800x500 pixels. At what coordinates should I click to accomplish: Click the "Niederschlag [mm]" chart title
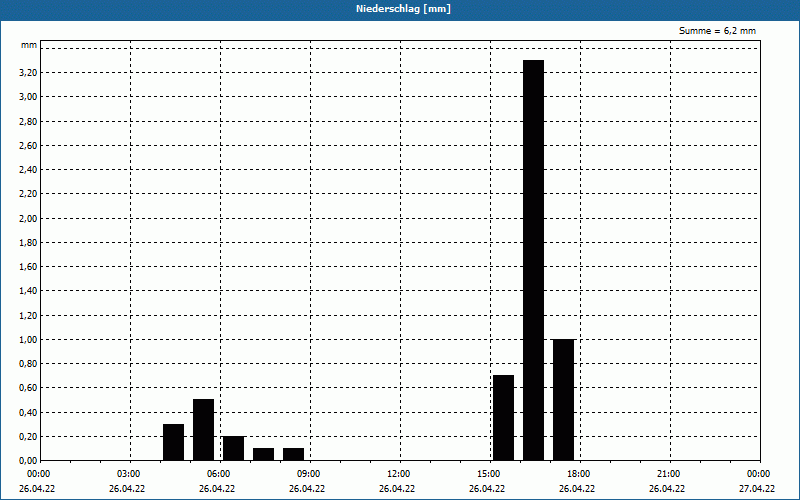pyautogui.click(x=403, y=9)
